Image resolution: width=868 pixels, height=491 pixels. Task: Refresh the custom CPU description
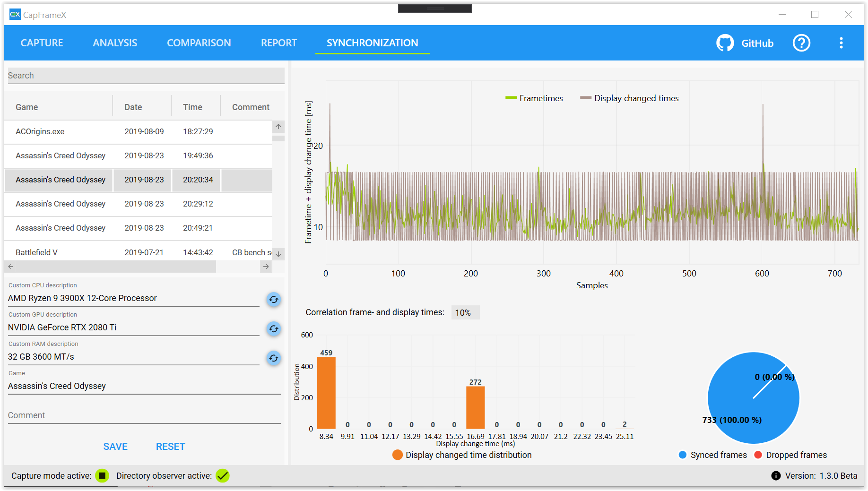[x=273, y=300]
